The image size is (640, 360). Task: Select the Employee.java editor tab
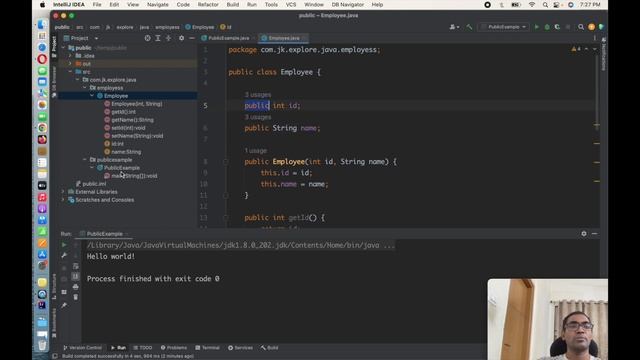pos(284,38)
